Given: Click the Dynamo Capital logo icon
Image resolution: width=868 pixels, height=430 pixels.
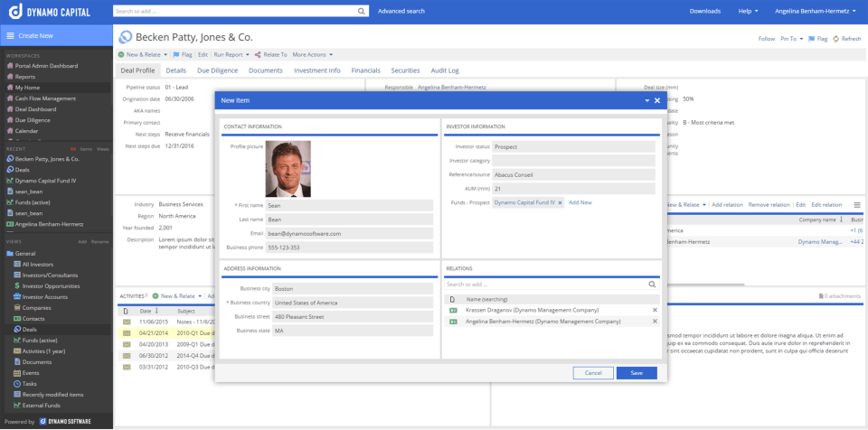Looking at the screenshot, I should tap(16, 12).
